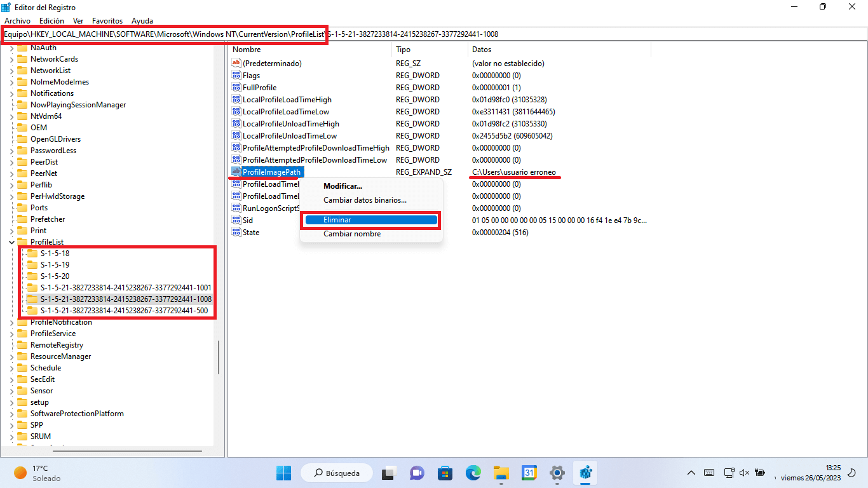Select the key ending in 3377292441-500
Viewport: 868px width, 488px height.
(124, 311)
